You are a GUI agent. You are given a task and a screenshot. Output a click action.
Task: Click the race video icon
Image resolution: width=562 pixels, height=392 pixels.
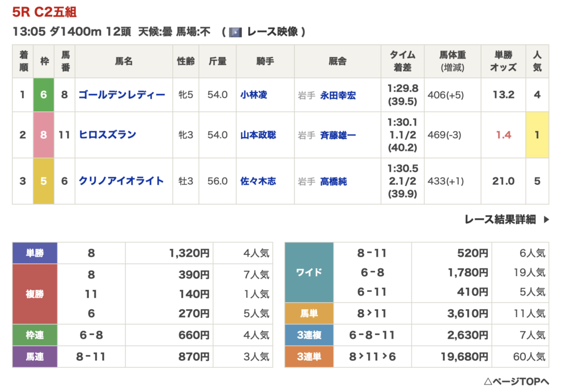235,32
